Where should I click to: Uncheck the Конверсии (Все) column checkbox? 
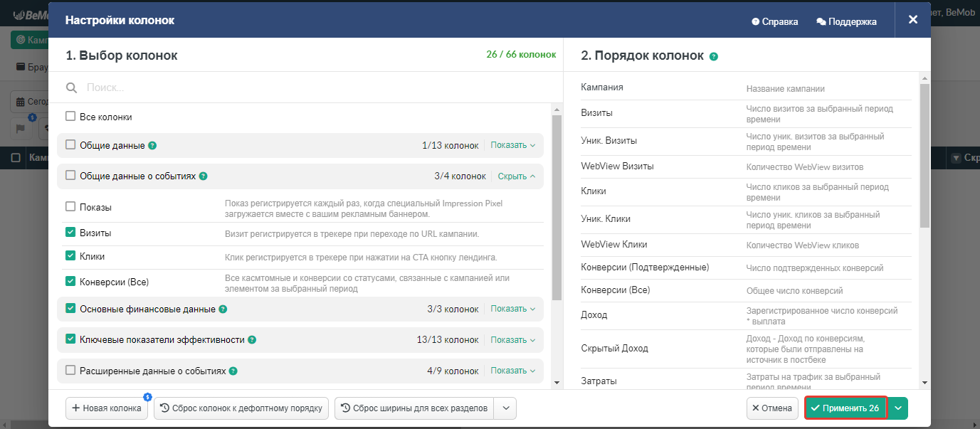(x=70, y=281)
